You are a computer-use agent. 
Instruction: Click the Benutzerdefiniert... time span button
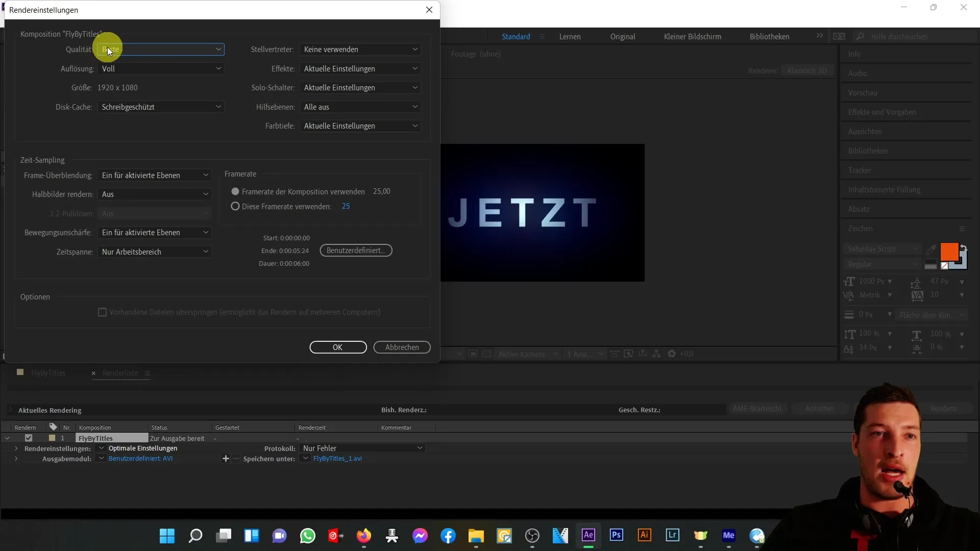356,251
